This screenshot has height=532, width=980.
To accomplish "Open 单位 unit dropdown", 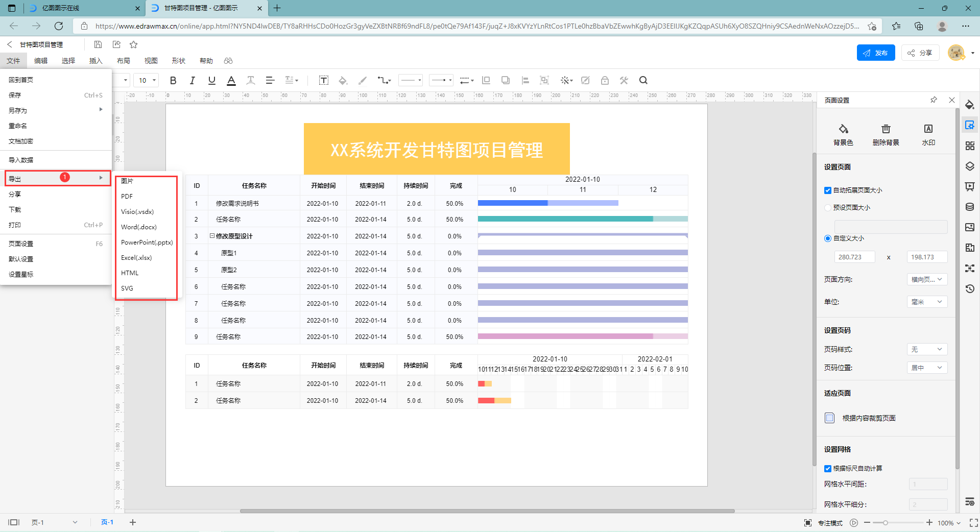I will tap(927, 302).
